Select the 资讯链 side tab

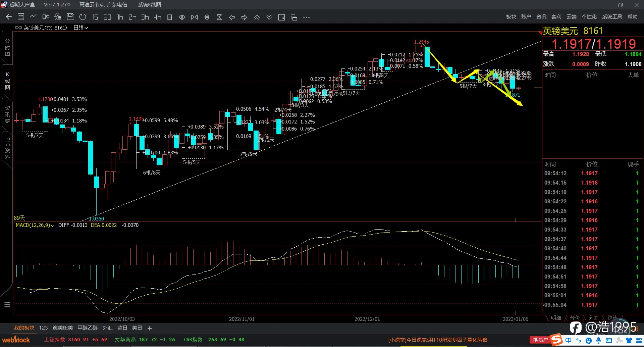click(x=7, y=114)
